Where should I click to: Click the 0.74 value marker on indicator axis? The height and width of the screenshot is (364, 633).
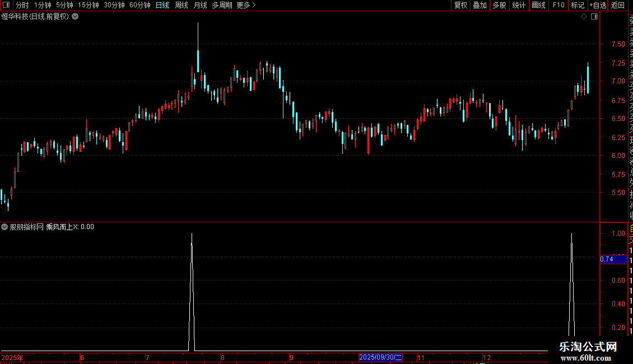(613, 259)
